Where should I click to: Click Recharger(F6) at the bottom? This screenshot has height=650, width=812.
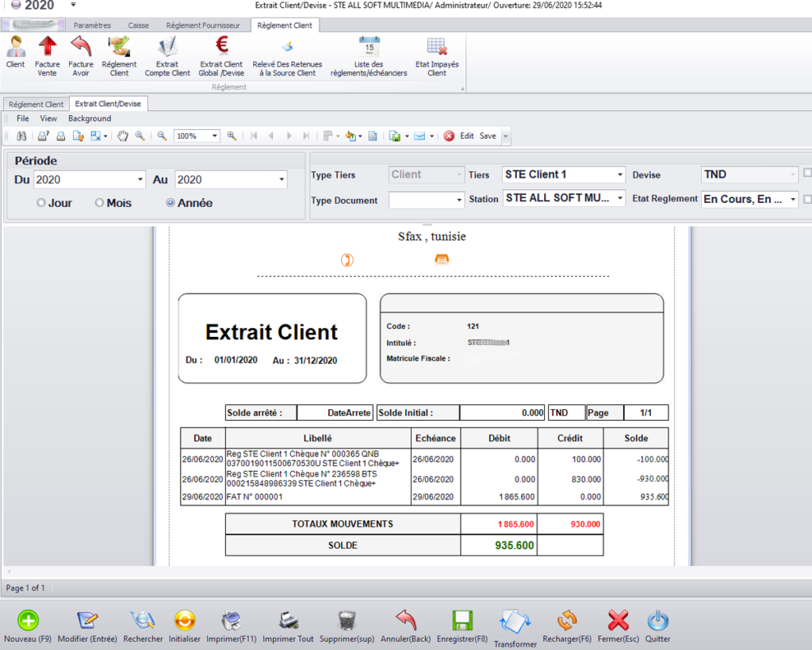(566, 626)
